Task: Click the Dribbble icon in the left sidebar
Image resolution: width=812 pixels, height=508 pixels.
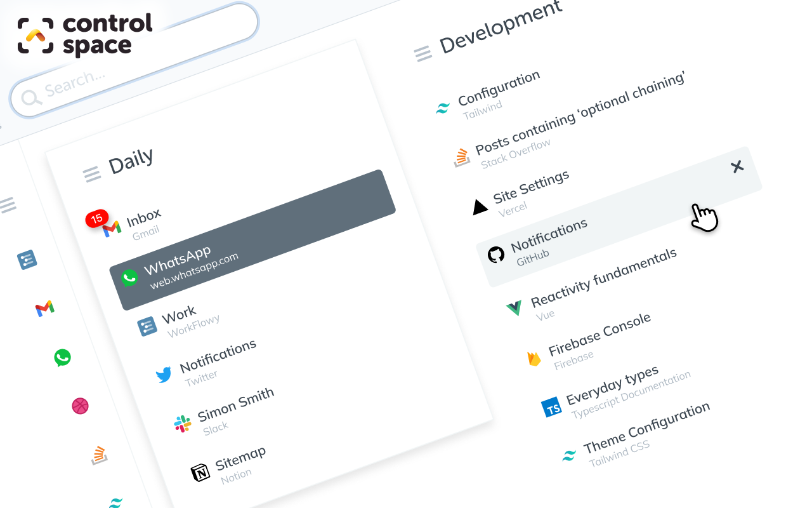Action: pos(80,405)
